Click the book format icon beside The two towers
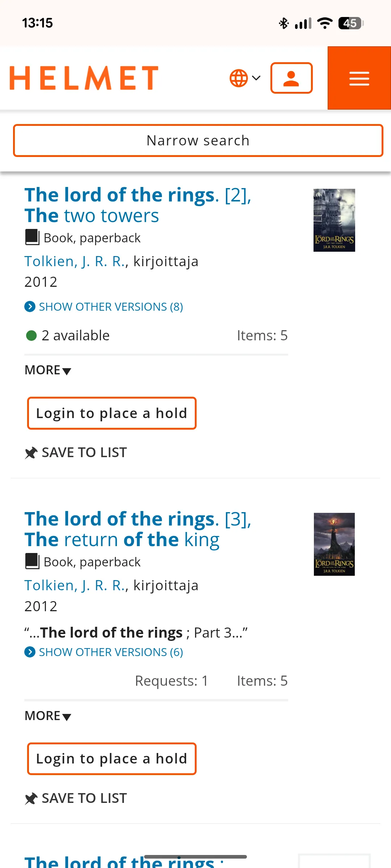Screen dimensions: 391x868 pyautogui.click(x=32, y=237)
